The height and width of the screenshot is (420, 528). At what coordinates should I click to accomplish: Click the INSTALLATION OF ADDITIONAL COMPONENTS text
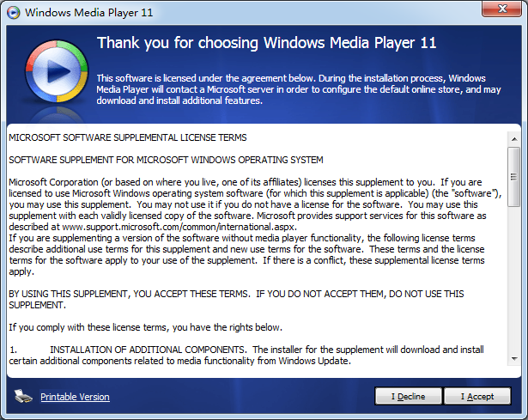point(148,350)
